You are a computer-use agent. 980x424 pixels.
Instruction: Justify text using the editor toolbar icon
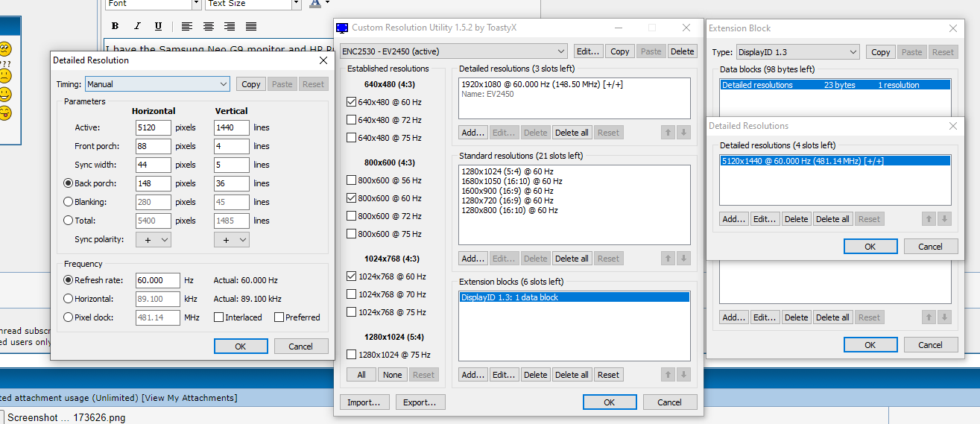pyautogui.click(x=251, y=26)
